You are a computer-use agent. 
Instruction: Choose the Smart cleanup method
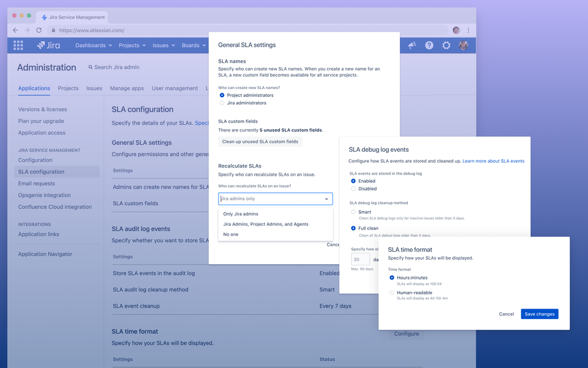(354, 212)
